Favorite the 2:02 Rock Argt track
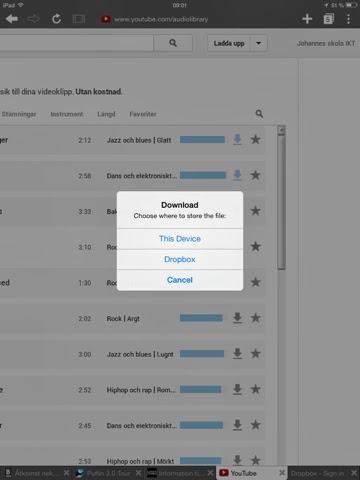 coord(256,318)
